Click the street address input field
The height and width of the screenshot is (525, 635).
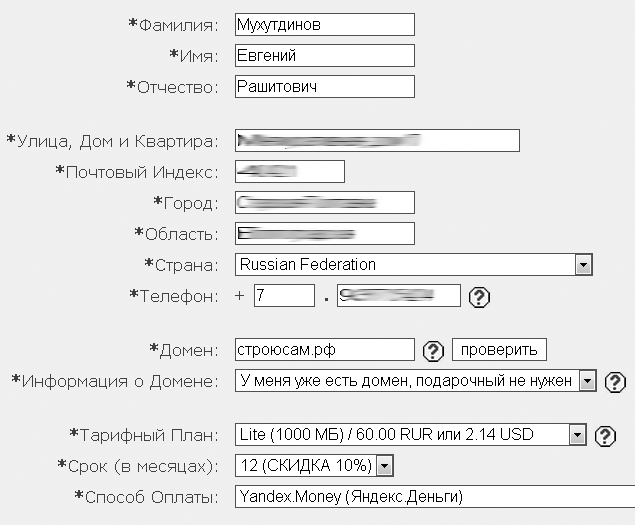[x=377, y=141]
